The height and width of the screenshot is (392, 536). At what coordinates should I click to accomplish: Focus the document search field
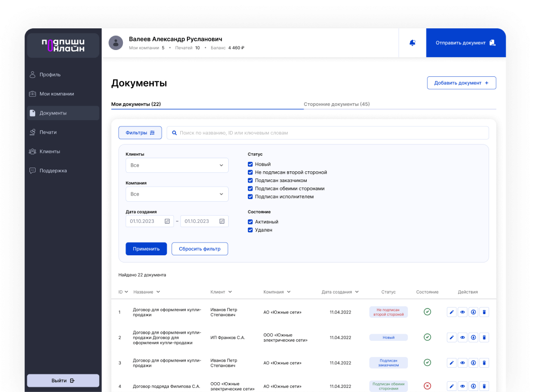coord(328,133)
